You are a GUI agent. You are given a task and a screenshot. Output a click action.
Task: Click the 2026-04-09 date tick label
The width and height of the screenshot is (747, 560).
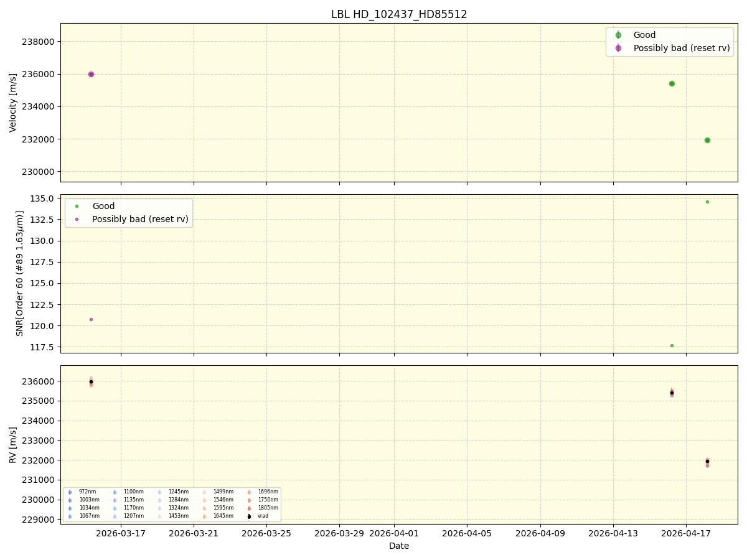click(540, 533)
